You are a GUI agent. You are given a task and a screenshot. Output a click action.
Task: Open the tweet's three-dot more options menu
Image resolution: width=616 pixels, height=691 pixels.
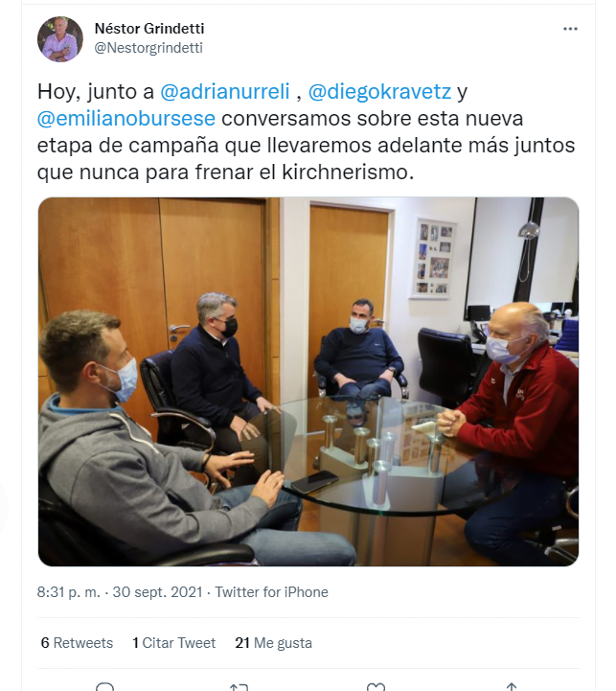(570, 29)
